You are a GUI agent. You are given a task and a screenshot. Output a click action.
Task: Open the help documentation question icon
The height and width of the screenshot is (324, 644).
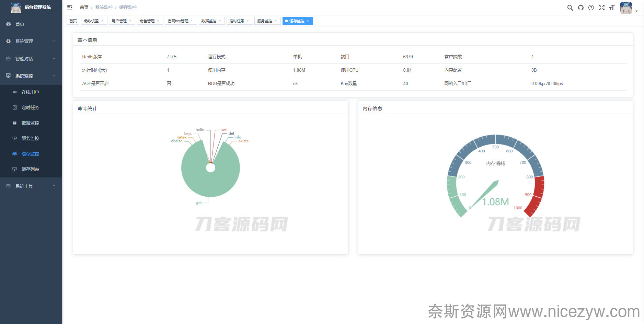[x=591, y=8]
